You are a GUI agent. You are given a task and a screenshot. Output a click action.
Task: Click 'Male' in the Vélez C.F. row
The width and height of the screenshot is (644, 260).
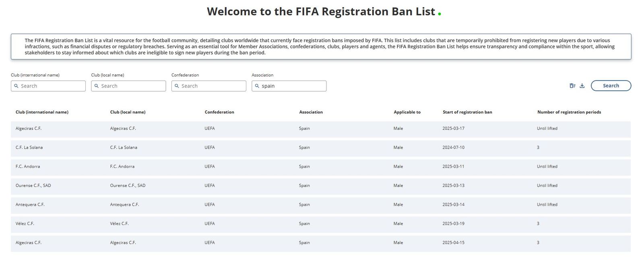(398, 223)
